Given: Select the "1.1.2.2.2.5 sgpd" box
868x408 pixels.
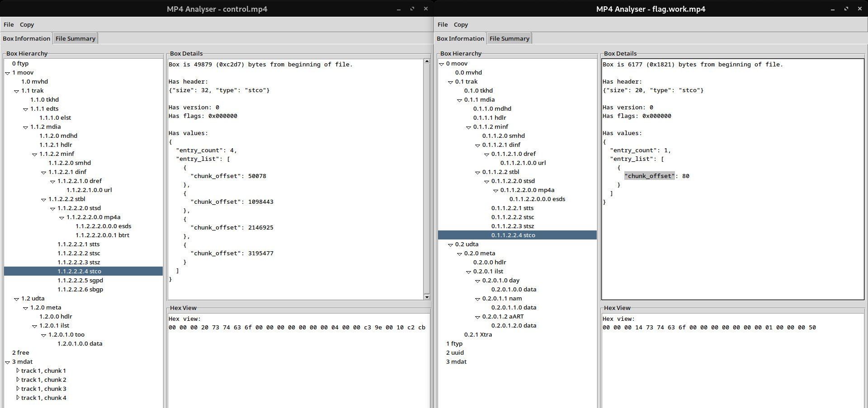Looking at the screenshot, I should click(80, 280).
